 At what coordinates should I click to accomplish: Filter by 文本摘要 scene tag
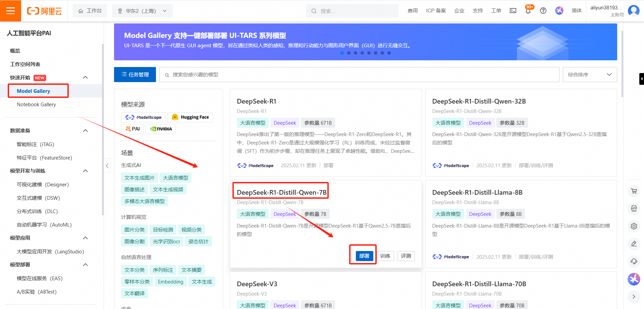(x=192, y=270)
